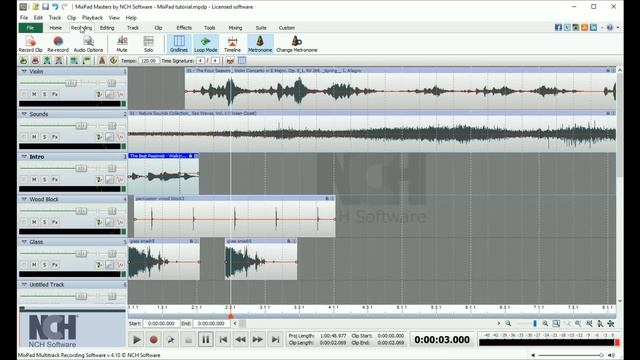Screen dimensions: 640x360
Task: Select the glass smash clip on the right
Action: click(261, 259)
